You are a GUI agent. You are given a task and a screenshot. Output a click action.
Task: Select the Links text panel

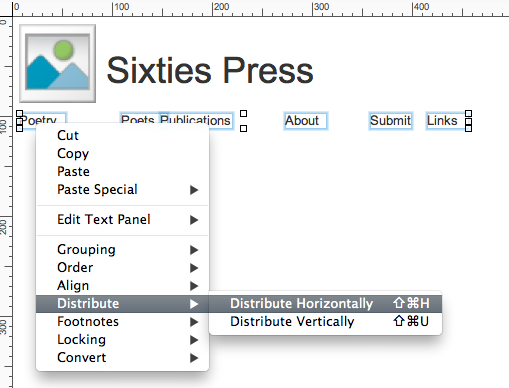tap(446, 121)
